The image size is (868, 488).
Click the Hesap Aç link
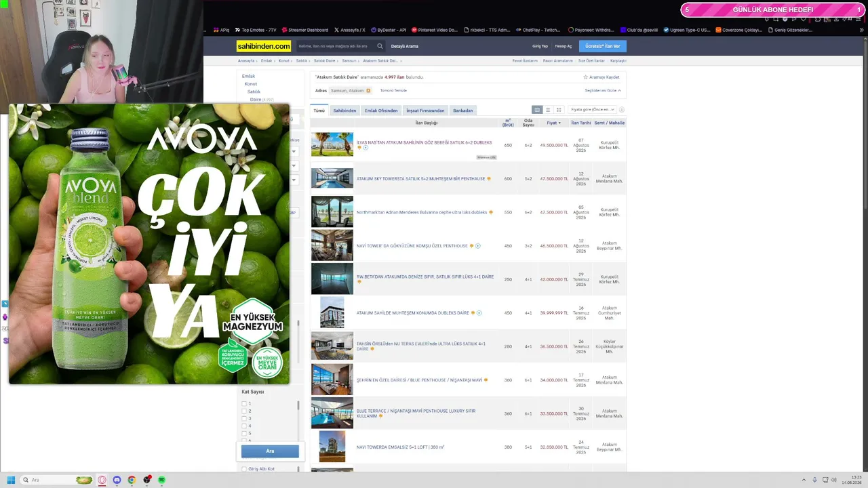[x=564, y=46]
